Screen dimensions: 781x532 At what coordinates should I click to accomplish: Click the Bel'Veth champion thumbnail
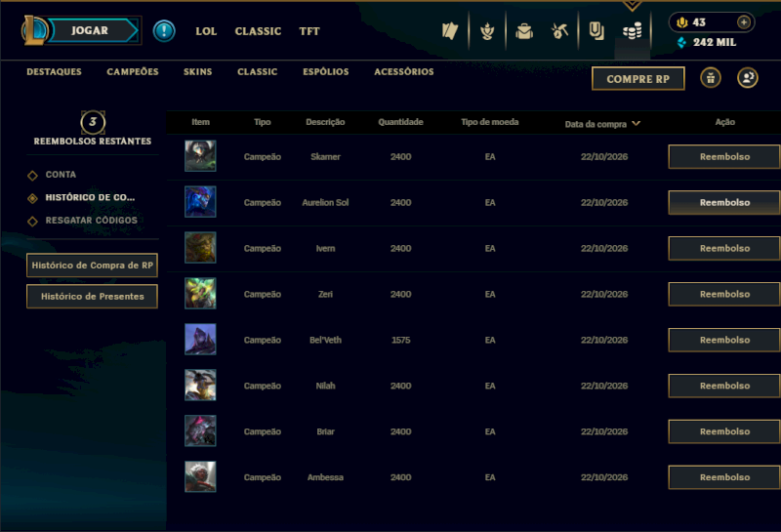coord(200,340)
